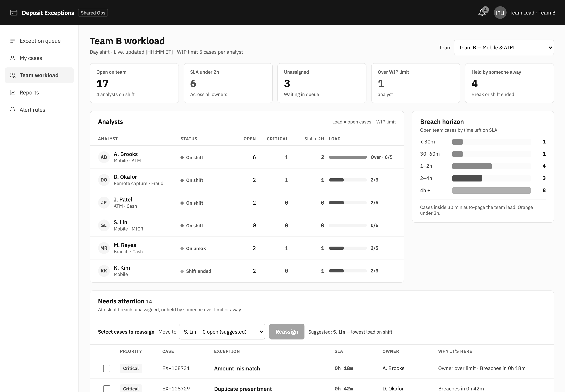
Task: Click the Duplicate presentment exception
Action: (243, 389)
